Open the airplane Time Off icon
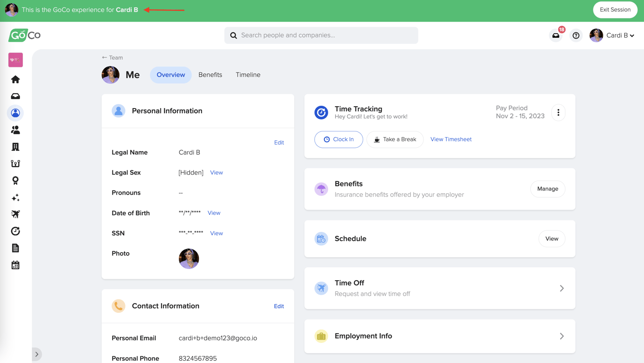Screen dimensions: 644x363 15,214
